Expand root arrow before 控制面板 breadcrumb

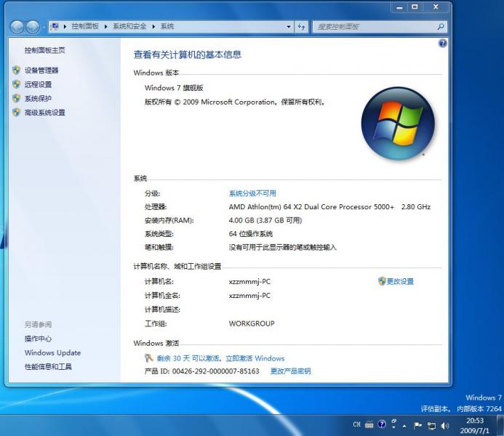[x=65, y=27]
